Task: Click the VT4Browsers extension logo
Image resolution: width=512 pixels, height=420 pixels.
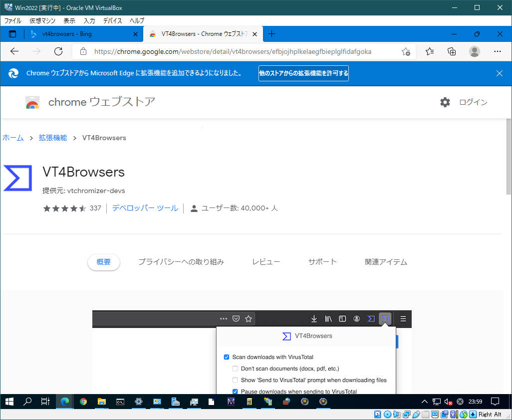Action: [x=17, y=178]
